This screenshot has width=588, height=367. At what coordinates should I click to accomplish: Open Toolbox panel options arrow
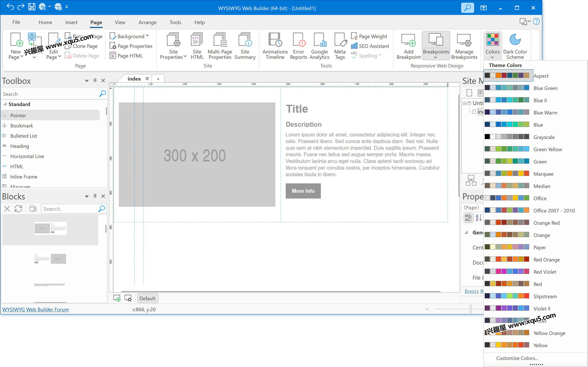[x=87, y=81]
